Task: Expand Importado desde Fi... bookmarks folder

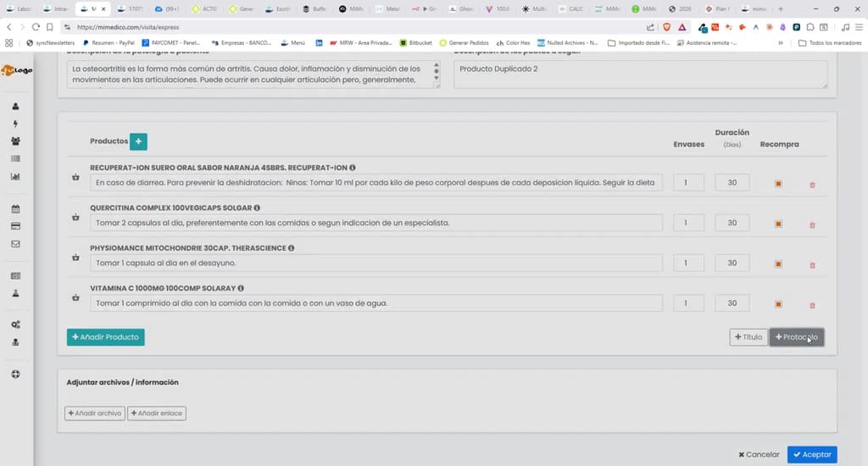Action: pyautogui.click(x=639, y=42)
